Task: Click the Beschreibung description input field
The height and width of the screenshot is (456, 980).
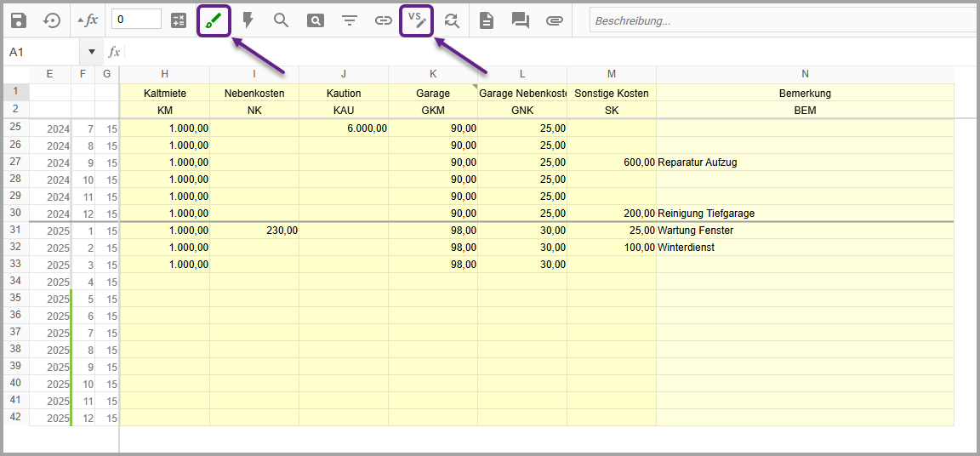Action: (x=783, y=20)
